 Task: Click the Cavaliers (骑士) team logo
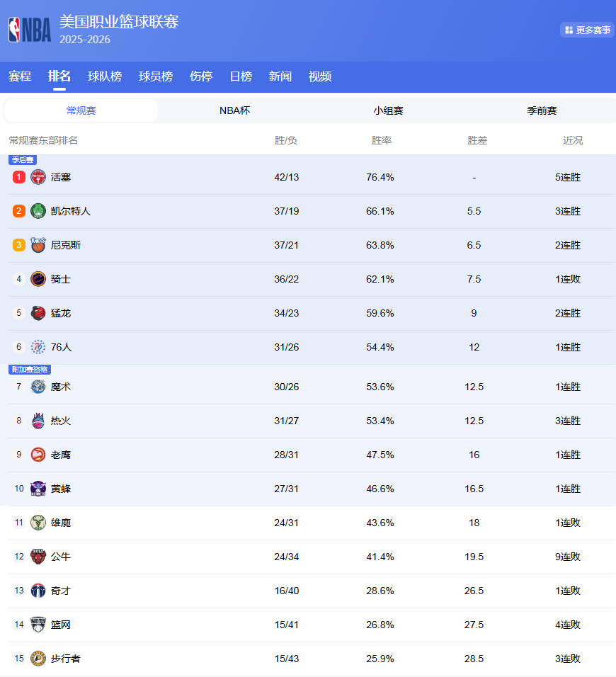tap(38, 278)
